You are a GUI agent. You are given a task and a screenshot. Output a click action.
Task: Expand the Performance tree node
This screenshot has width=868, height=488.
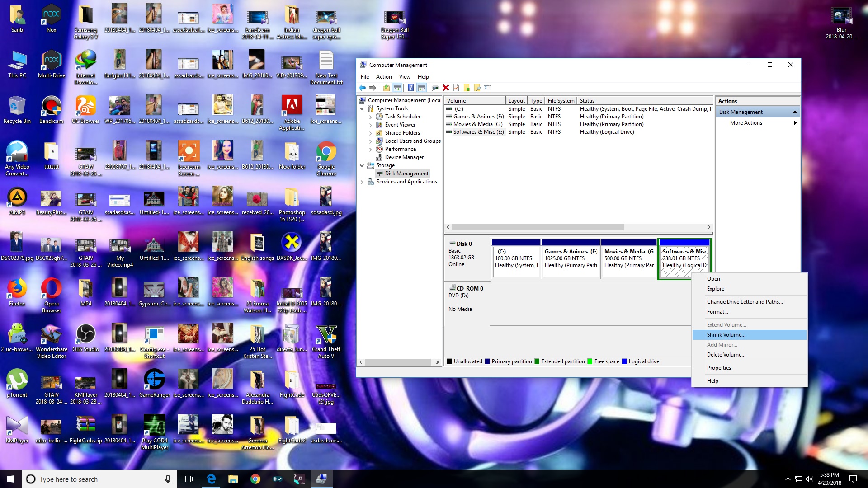[370, 149]
